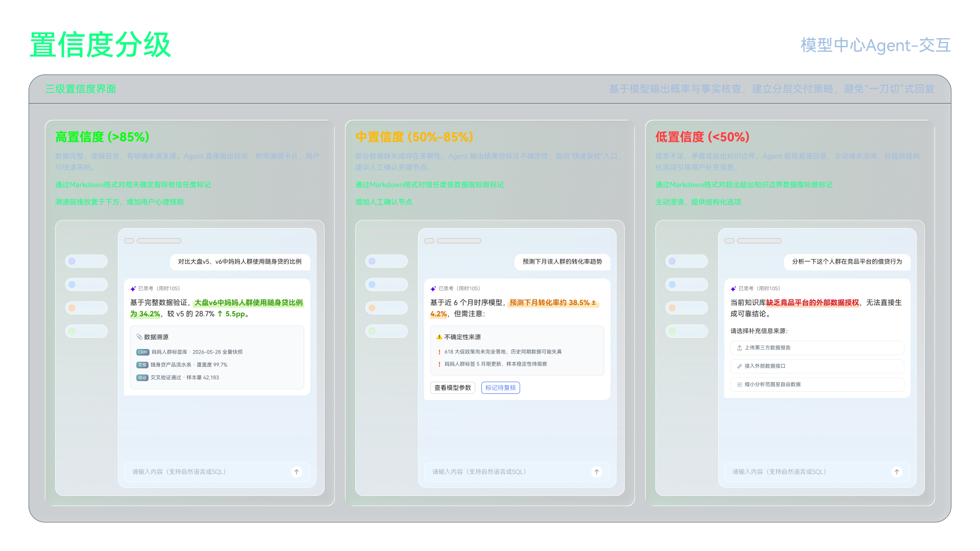
Task: Click the 验证 tag beside 交叉验证通过
Action: (142, 378)
